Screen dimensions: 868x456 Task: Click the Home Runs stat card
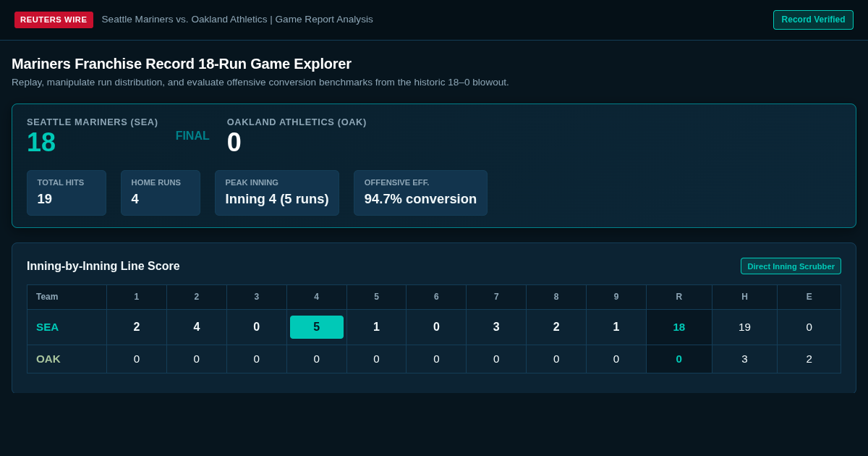click(161, 193)
